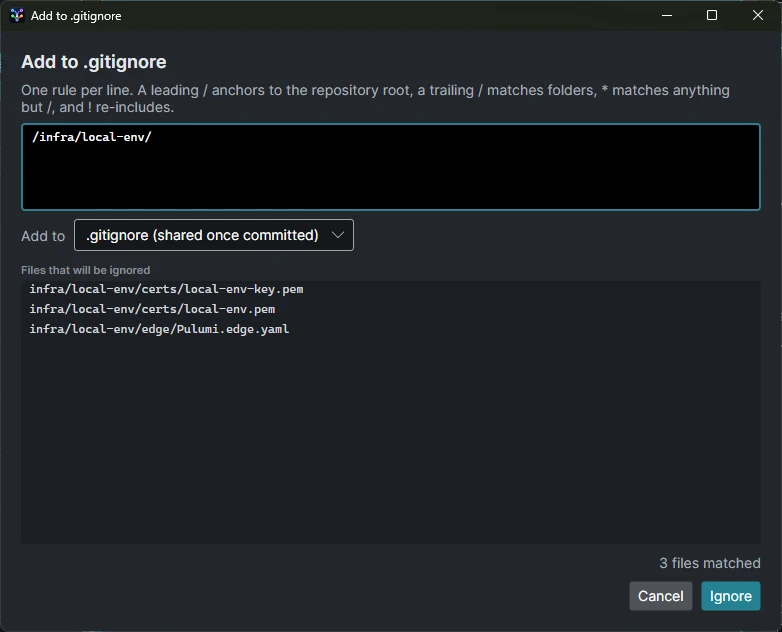Open the 'Add to' destination dropdown
The width and height of the screenshot is (782, 632).
click(213, 235)
